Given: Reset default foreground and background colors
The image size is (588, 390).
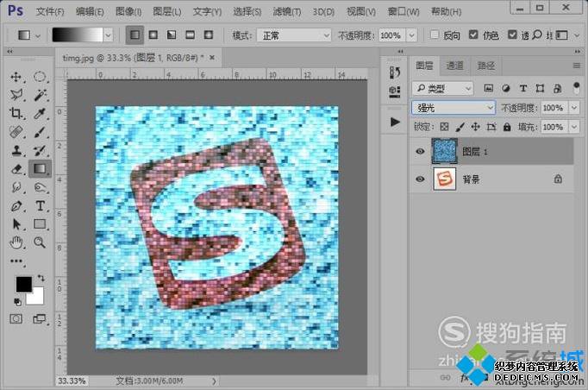Looking at the screenshot, I should point(17,301).
